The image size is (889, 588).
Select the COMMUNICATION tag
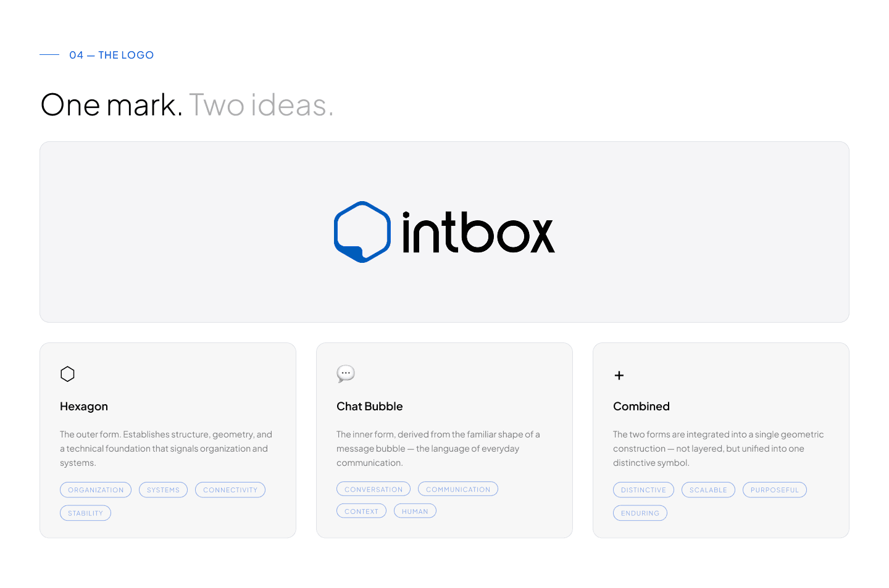[458, 489]
